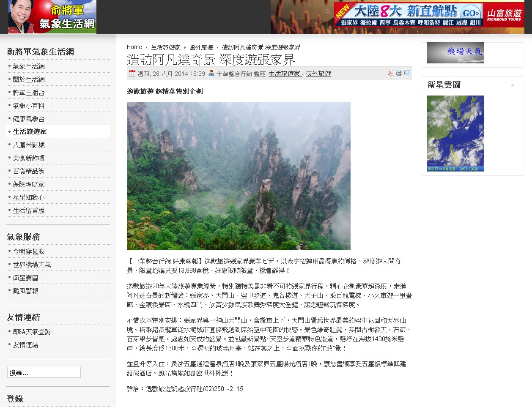Collapse the 衛星雲圖 panel arrow

[x=513, y=85]
